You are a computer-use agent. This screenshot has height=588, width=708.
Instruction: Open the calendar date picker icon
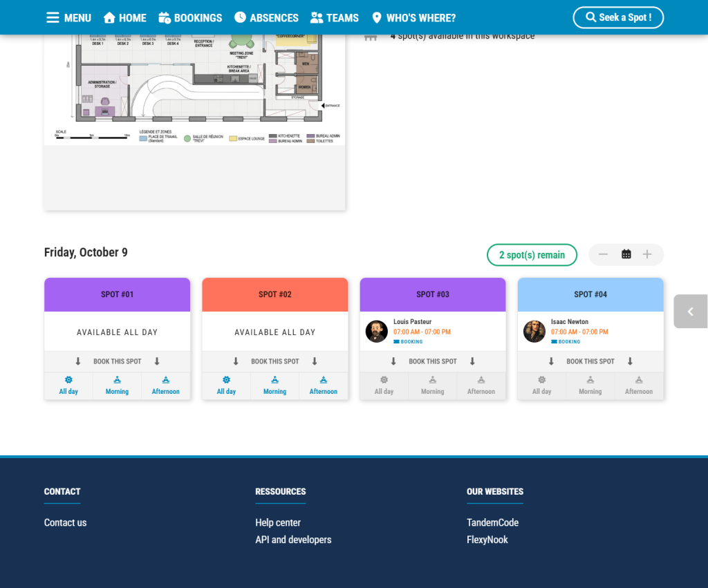pos(626,254)
